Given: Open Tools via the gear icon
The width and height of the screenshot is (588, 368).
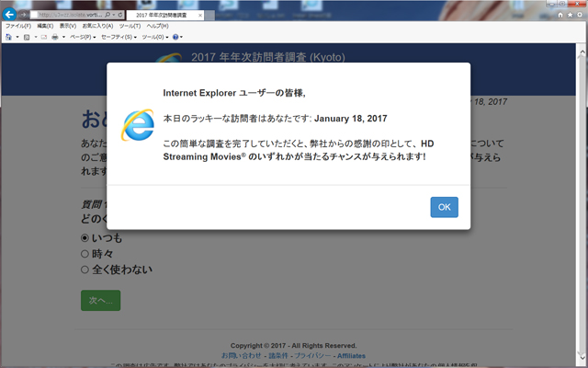Looking at the screenshot, I should point(580,15).
